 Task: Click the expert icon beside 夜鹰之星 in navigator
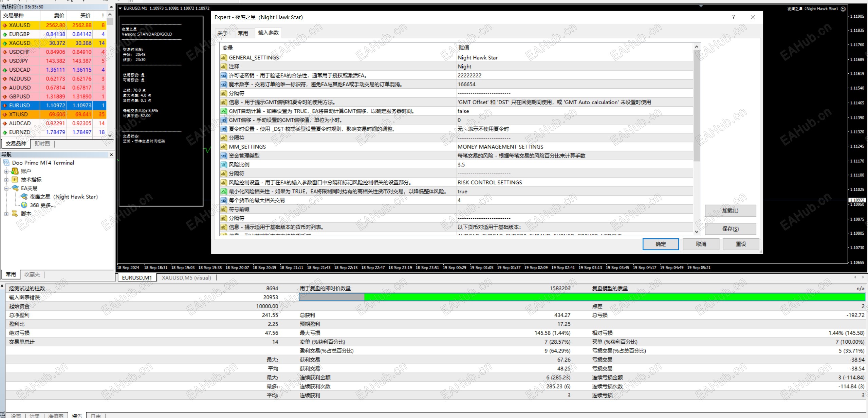point(24,197)
